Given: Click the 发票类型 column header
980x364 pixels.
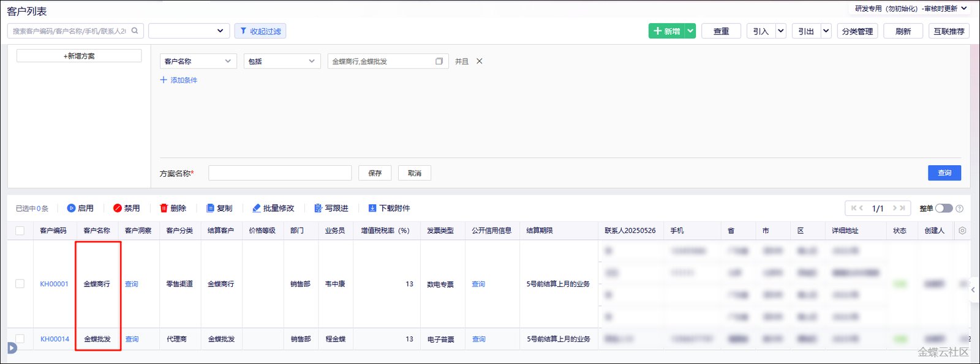Looking at the screenshot, I should (440, 231).
